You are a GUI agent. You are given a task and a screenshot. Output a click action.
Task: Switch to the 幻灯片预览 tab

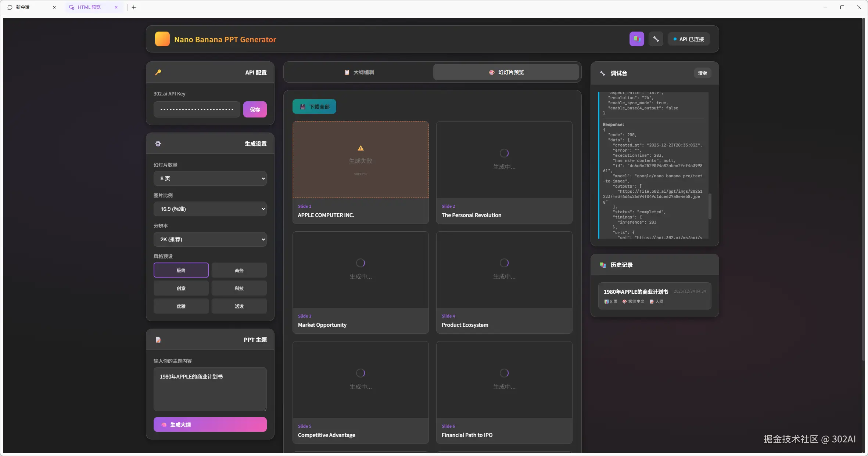pos(506,72)
